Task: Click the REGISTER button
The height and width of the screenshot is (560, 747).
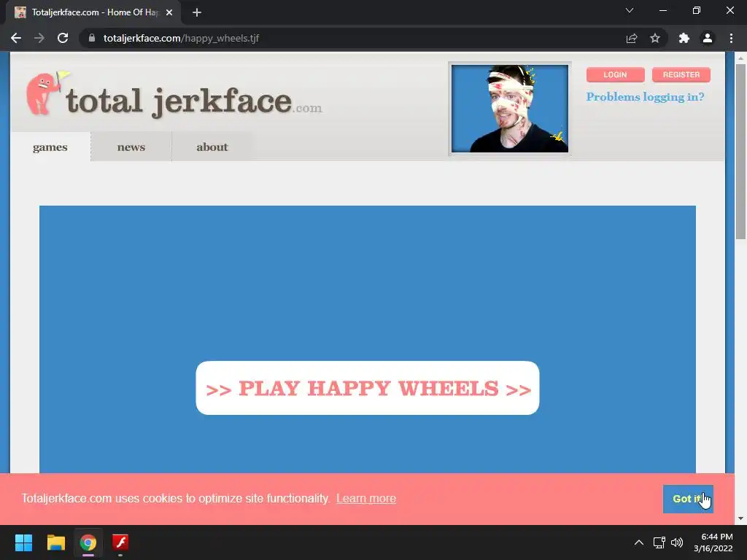Action: click(x=681, y=75)
